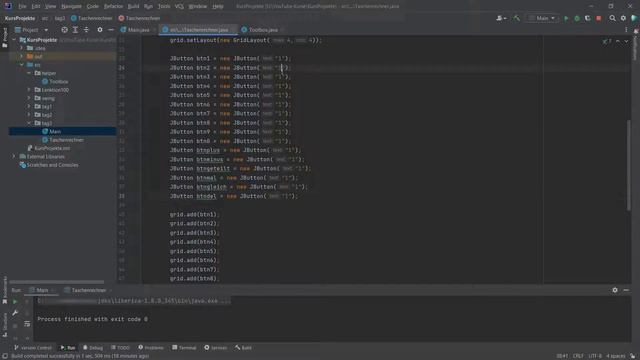Open the editor tabs more-options menu
This screenshot has width=640, height=360.
point(626,30)
